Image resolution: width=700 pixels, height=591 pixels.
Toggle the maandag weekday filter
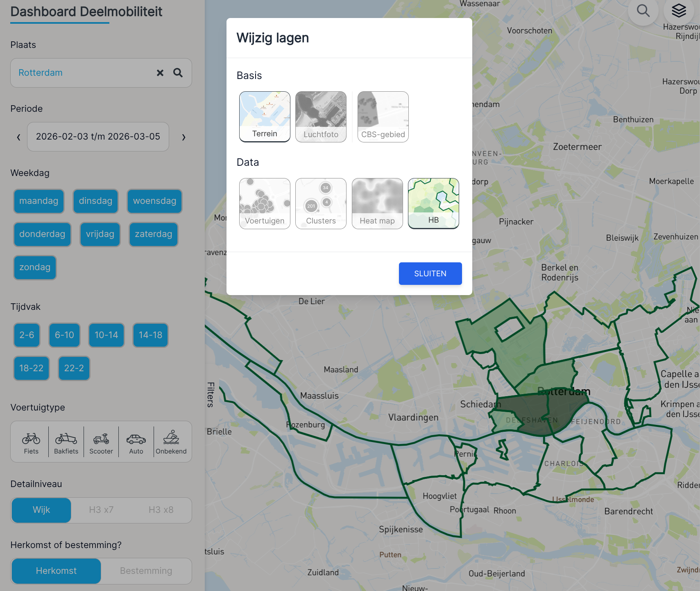[x=39, y=201]
